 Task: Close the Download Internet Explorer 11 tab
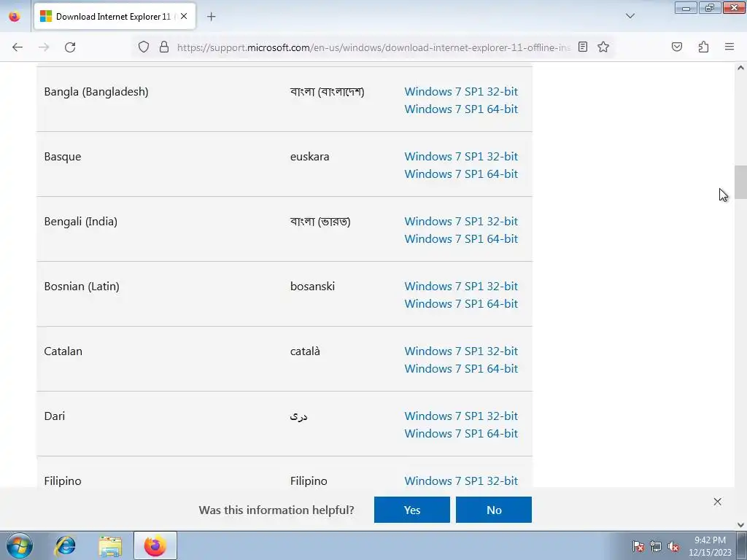184,16
